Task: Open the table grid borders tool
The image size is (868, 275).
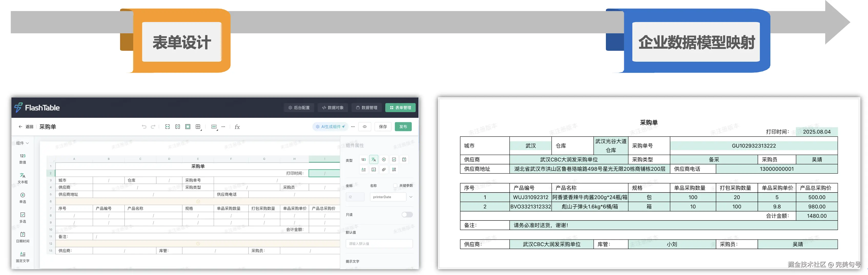Action: pyautogui.click(x=198, y=127)
